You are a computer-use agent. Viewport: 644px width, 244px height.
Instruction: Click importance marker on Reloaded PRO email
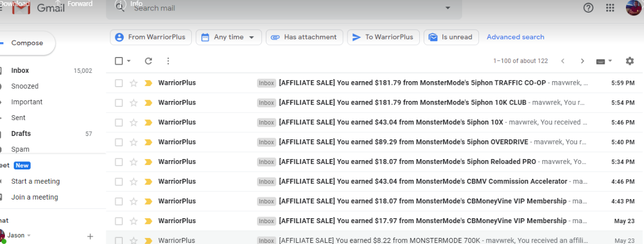click(149, 162)
